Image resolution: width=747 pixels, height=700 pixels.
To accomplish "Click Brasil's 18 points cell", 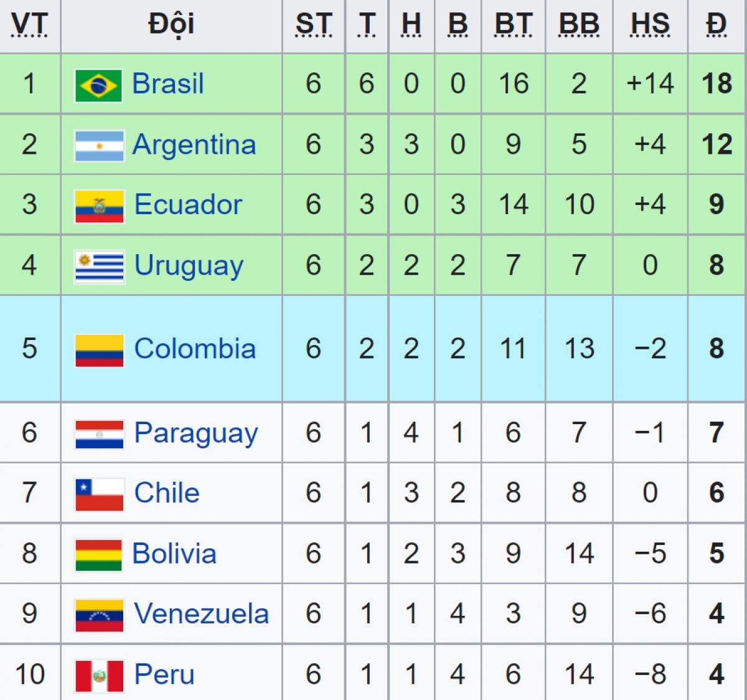I will 716,84.
